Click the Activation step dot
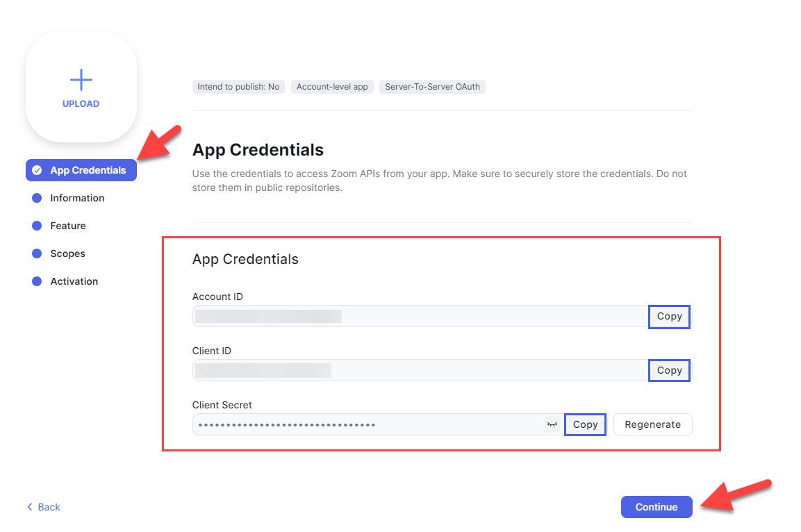 pos(37,281)
